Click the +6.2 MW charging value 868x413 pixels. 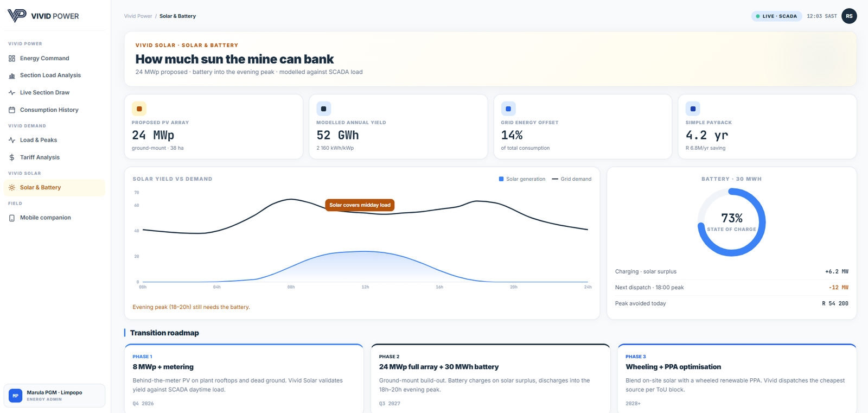pyautogui.click(x=837, y=271)
